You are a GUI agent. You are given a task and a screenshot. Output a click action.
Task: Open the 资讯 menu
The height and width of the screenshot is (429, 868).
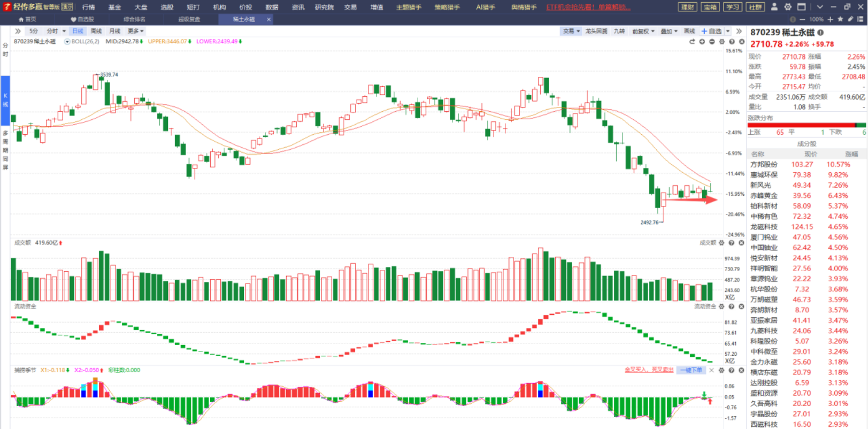(x=298, y=7)
